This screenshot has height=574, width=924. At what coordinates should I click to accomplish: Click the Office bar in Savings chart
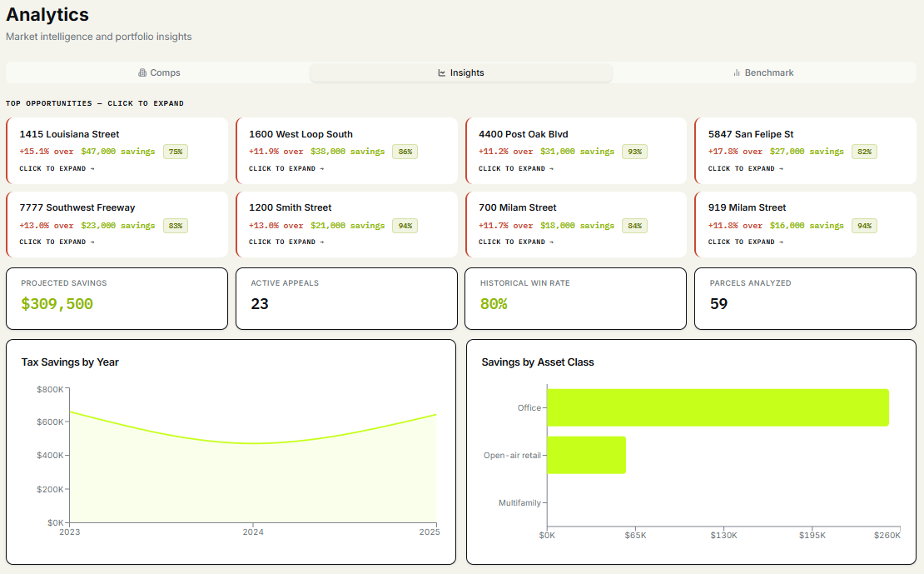tap(718, 407)
